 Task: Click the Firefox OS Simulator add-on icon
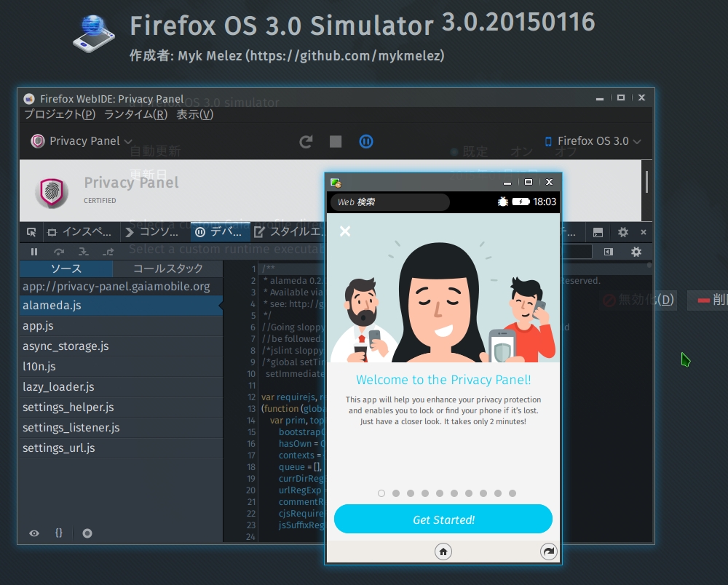tap(93, 33)
